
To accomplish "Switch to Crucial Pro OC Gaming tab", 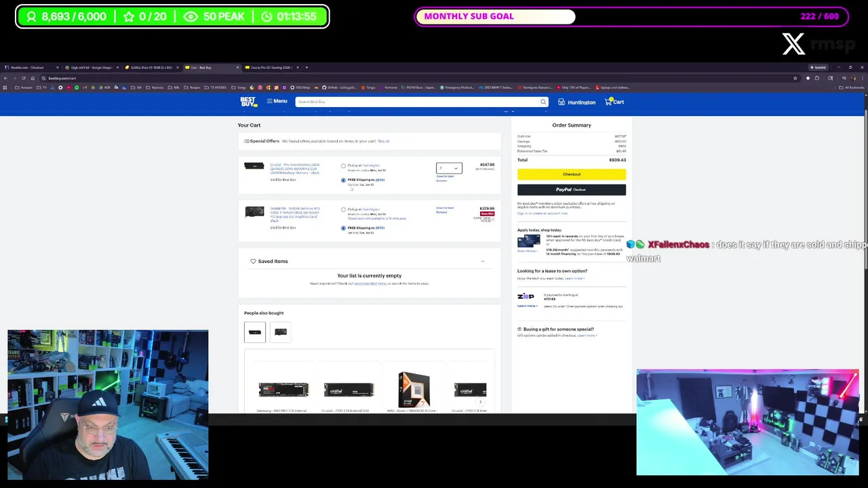I will pos(270,68).
